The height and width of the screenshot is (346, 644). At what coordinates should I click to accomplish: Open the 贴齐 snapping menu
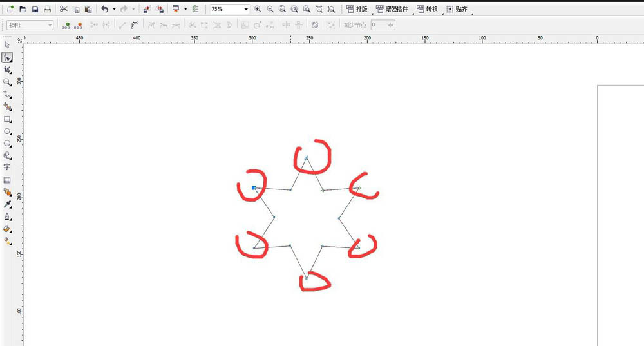pos(457,9)
